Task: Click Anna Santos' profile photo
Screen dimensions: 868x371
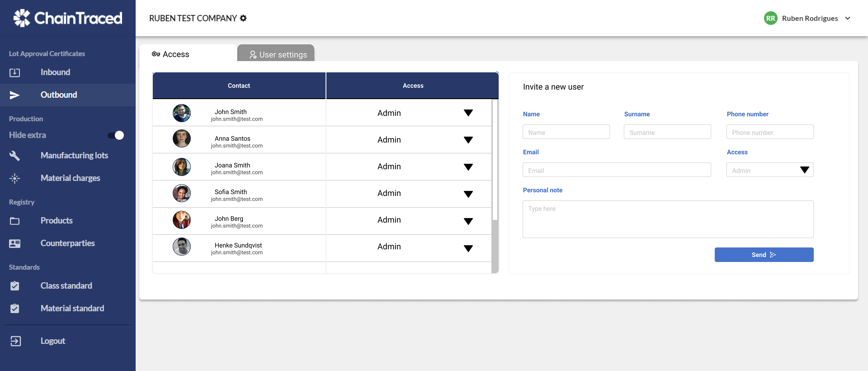Action: [182, 139]
